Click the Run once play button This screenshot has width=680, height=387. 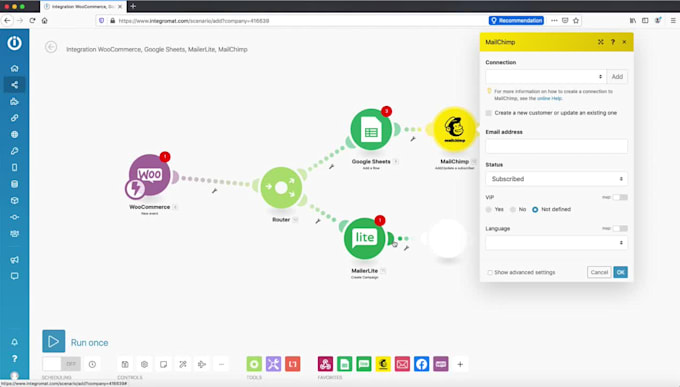coord(54,341)
